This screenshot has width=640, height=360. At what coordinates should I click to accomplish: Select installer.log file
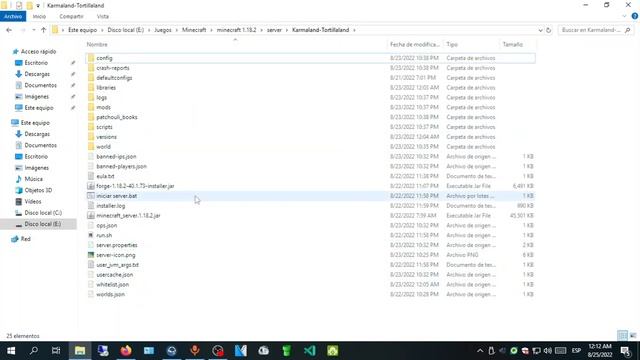111,206
